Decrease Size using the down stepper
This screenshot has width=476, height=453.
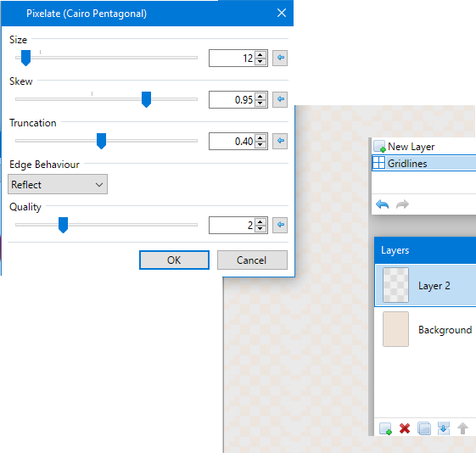[x=260, y=61]
